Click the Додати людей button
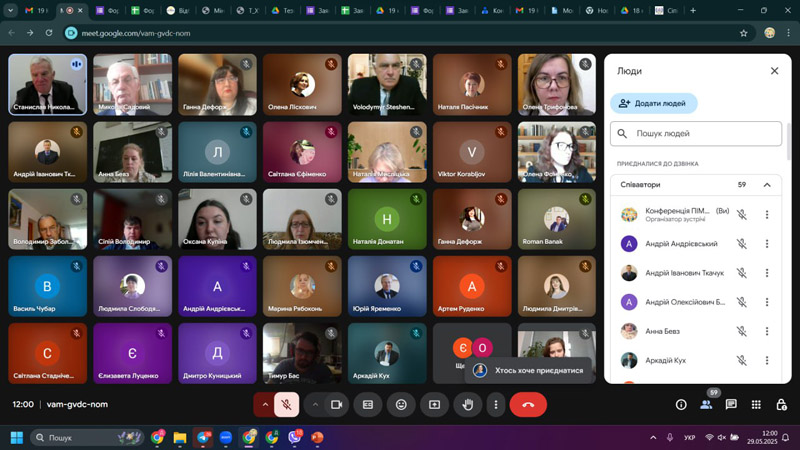This screenshot has width=800, height=450. [x=654, y=103]
